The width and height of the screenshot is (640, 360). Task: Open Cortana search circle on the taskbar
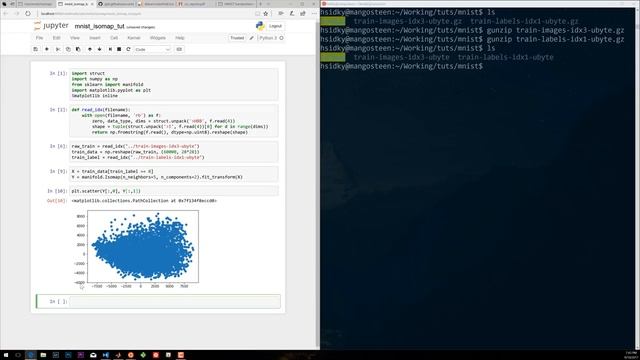point(18,355)
